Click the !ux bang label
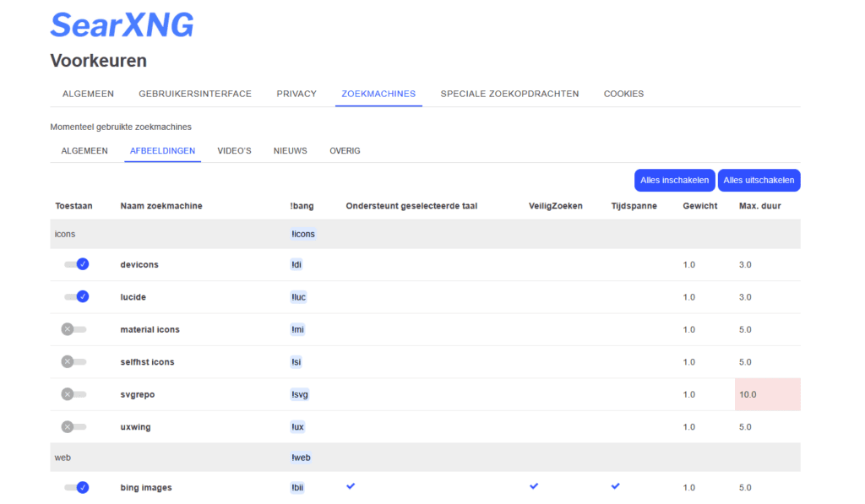Screen dimensions: 865x504 [x=297, y=427]
